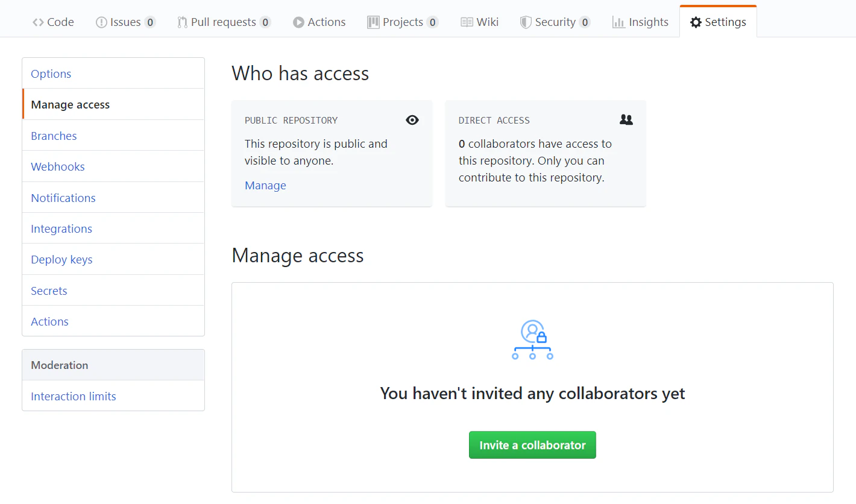Open Integrations in the settings sidebar
Screen dimensions: 856x504
coord(113,228)
